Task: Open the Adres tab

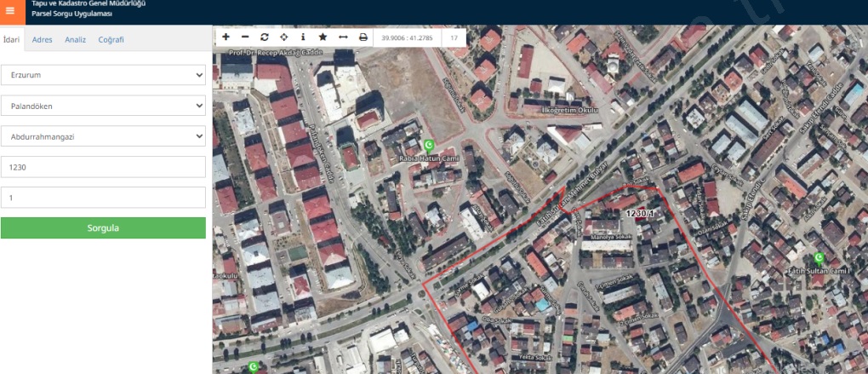Action: coord(42,40)
